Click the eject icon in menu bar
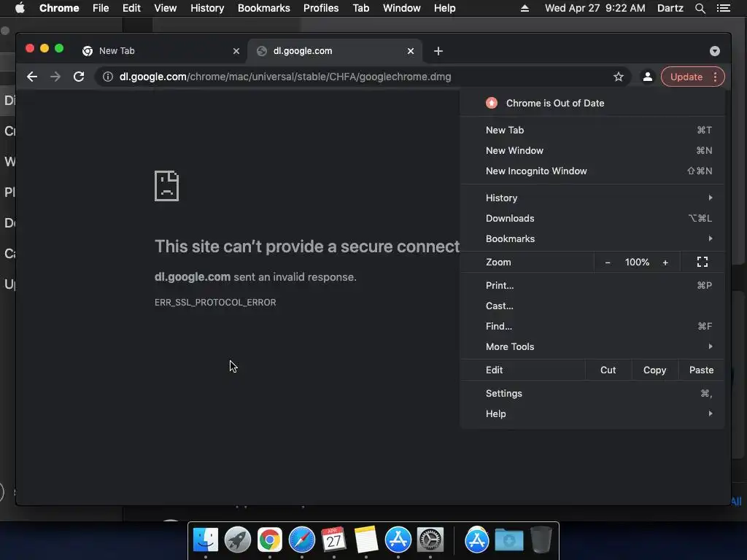 click(x=525, y=8)
